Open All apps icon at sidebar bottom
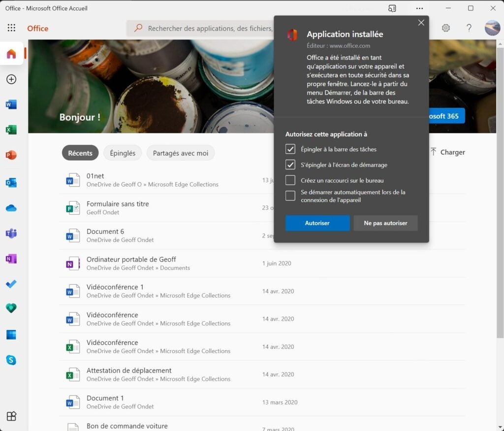The image size is (504, 431). click(x=11, y=416)
